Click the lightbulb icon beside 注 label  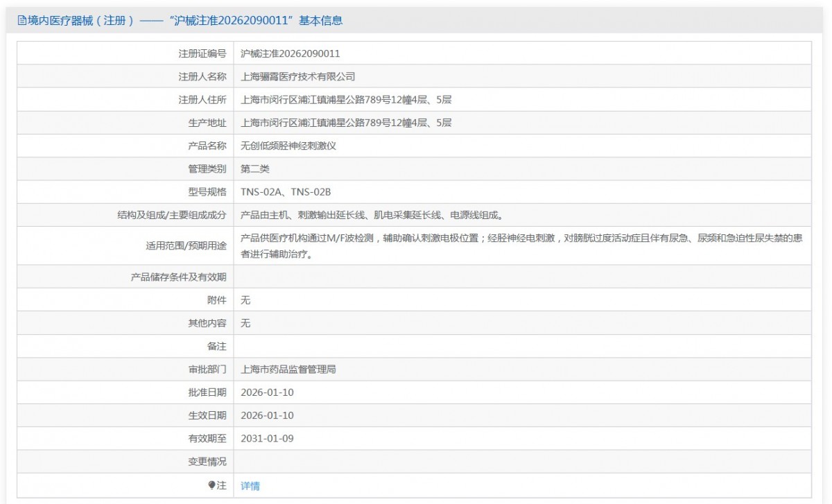coord(212,485)
